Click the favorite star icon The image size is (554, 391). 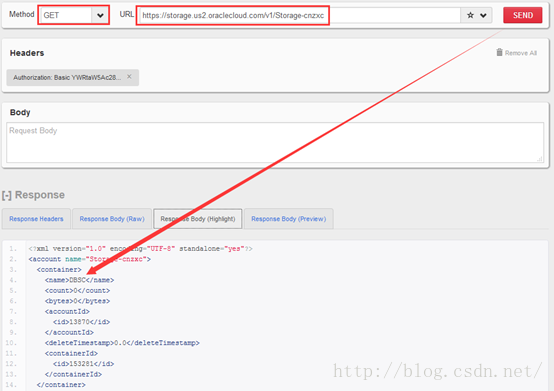pyautogui.click(x=470, y=15)
